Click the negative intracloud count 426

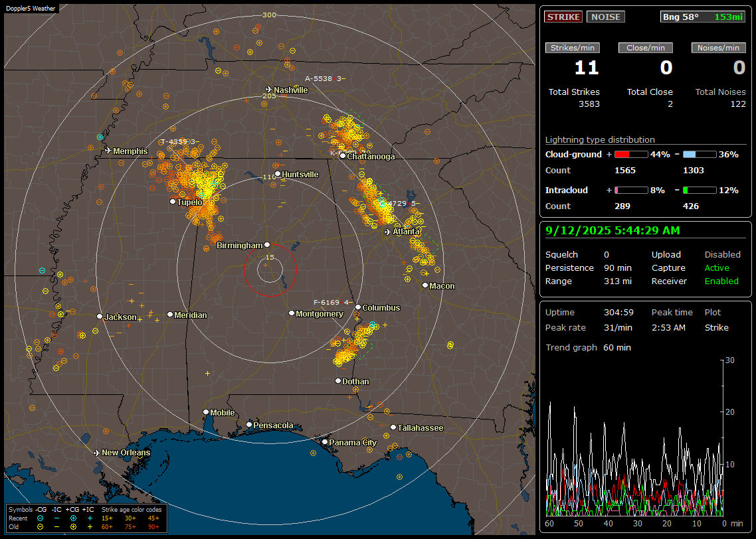[691, 206]
